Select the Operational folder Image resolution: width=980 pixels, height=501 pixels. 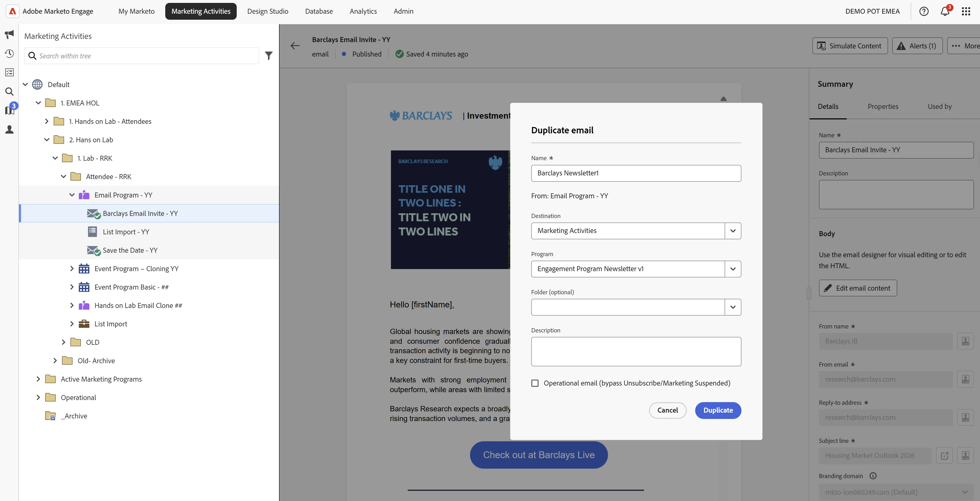(x=78, y=397)
